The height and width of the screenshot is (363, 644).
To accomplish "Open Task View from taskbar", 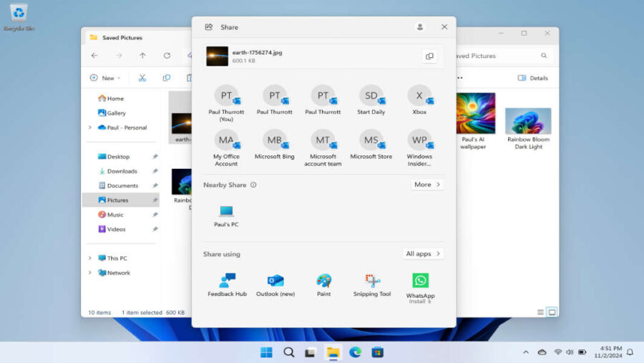I will [x=310, y=352].
